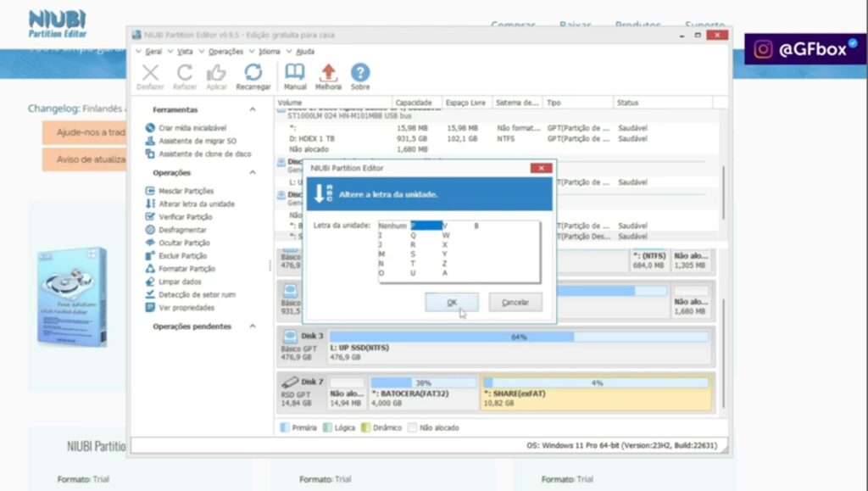The height and width of the screenshot is (491, 868).
Task: Select the Disk 7 removable drive icon
Action: pyautogui.click(x=290, y=382)
